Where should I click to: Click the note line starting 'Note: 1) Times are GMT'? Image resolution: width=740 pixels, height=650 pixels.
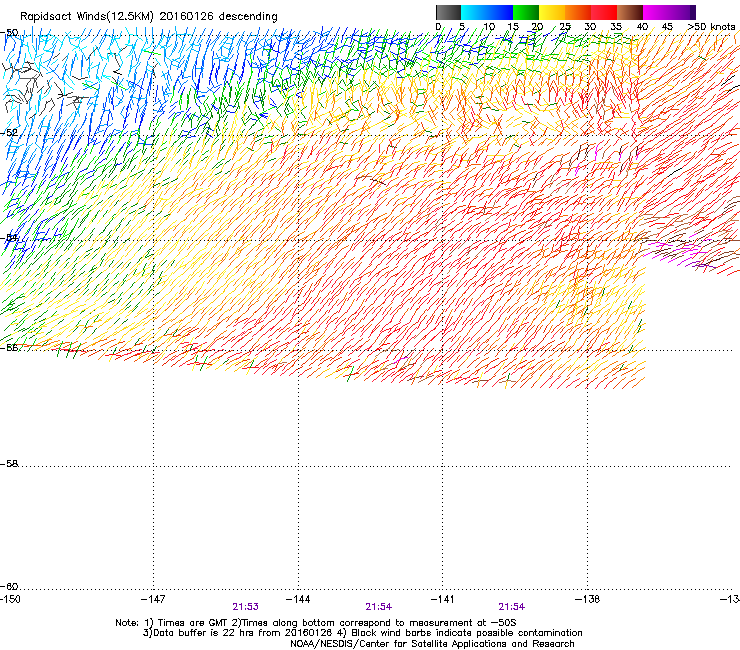pyautogui.click(x=316, y=623)
